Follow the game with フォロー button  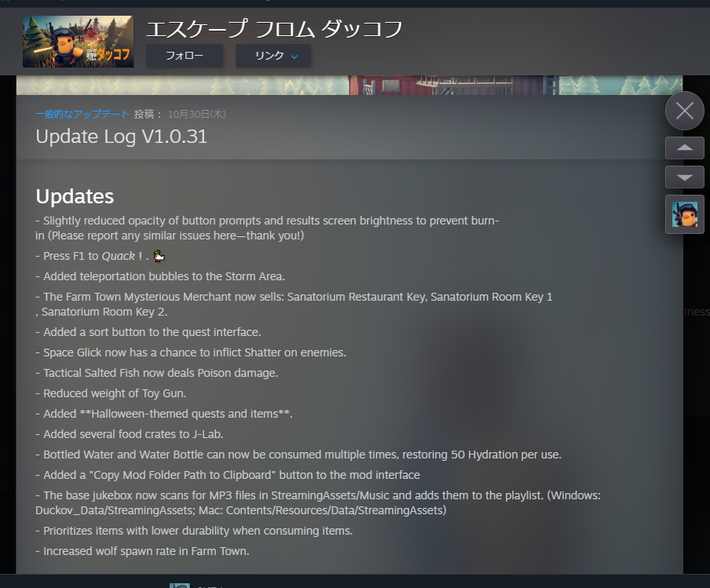[185, 56]
